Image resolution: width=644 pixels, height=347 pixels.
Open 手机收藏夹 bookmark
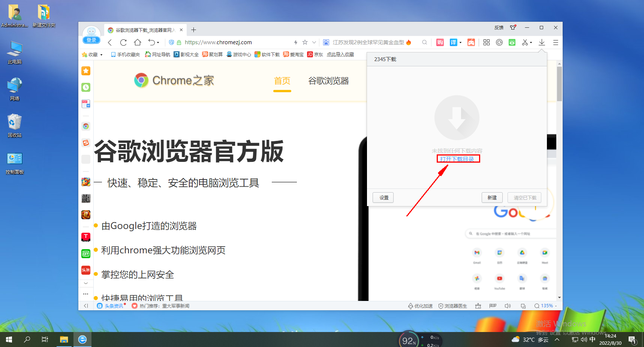click(126, 55)
